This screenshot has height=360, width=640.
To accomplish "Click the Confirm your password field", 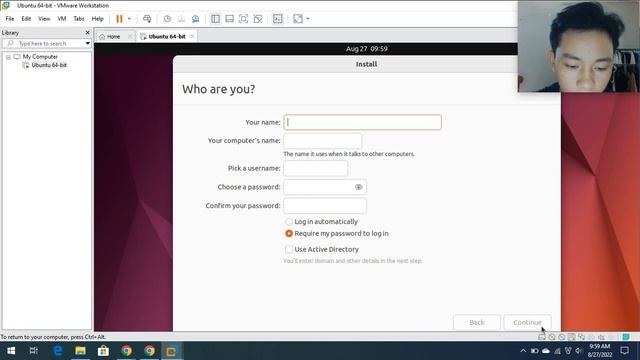I will [325, 206].
